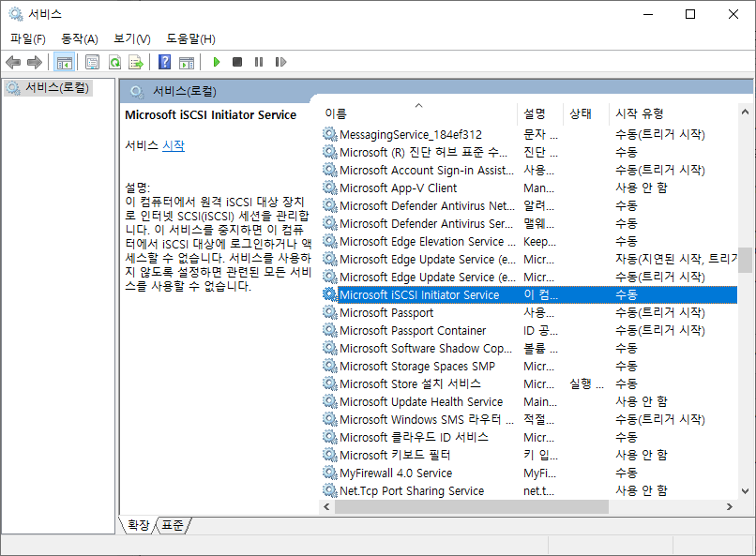Toggle the action pane toolbar icon
This screenshot has width=756, height=556.
point(187,62)
